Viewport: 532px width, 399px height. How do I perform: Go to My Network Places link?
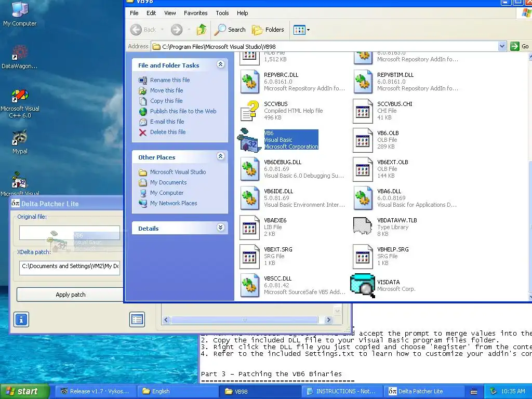pyautogui.click(x=174, y=203)
